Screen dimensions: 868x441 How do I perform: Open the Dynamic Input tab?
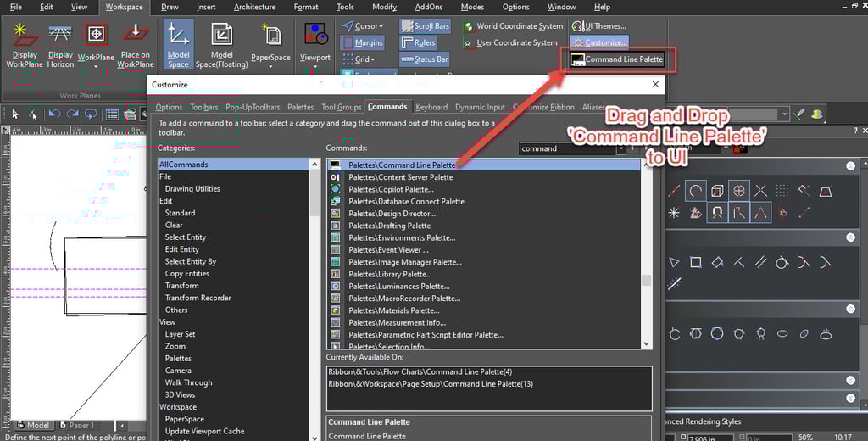pos(480,107)
